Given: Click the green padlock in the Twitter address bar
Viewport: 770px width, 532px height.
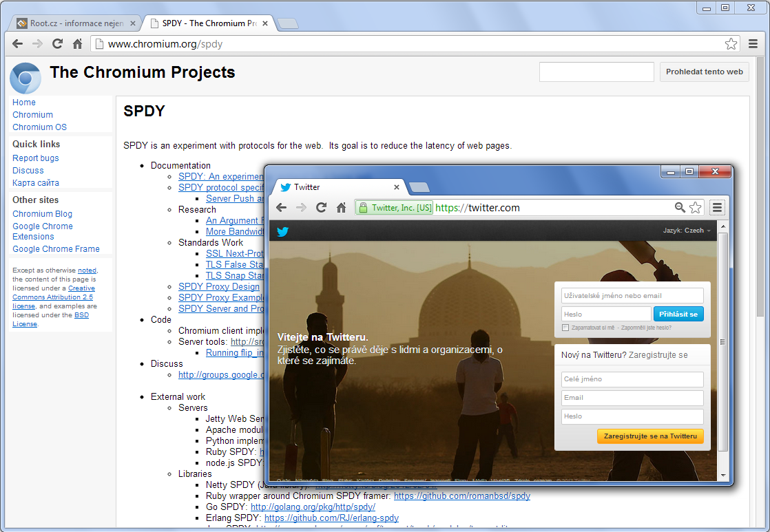Looking at the screenshot, I should (364, 207).
